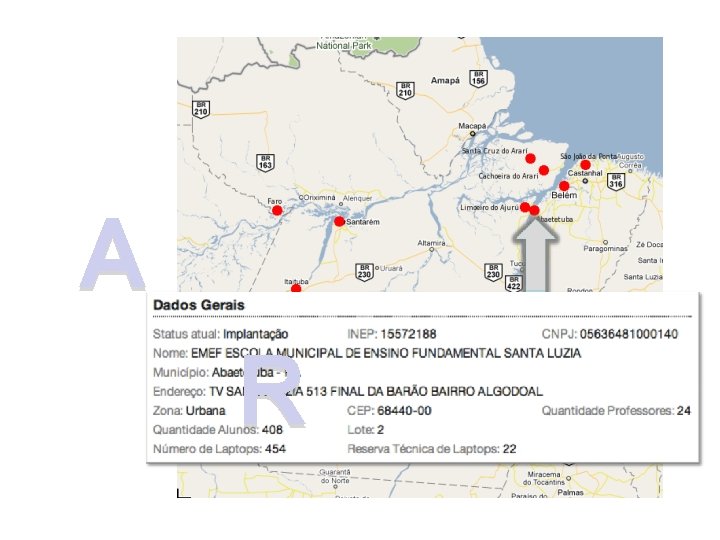Select the Abaetetuba red marker
Viewport: 720px width, 540px height.
pos(534,210)
